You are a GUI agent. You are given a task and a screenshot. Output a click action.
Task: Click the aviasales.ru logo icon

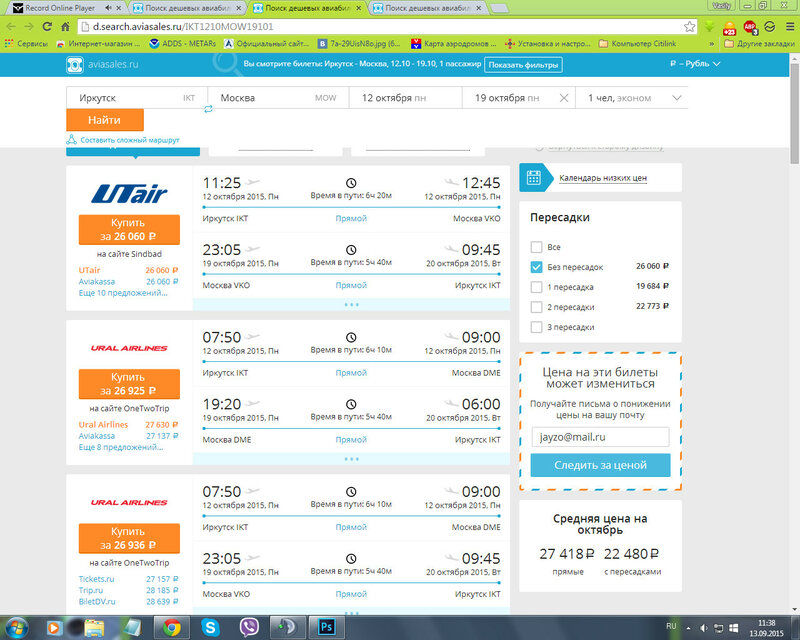[x=74, y=65]
